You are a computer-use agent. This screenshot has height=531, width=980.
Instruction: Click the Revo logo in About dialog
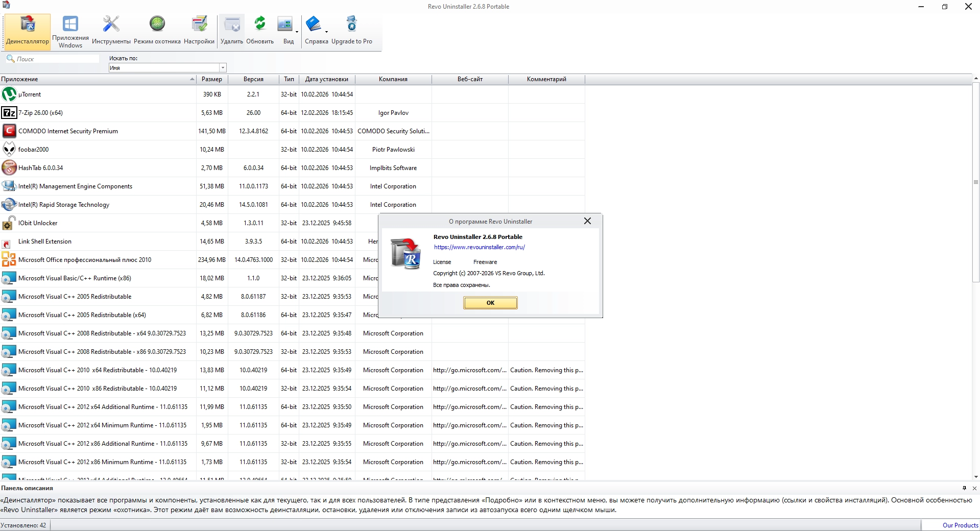pos(406,254)
